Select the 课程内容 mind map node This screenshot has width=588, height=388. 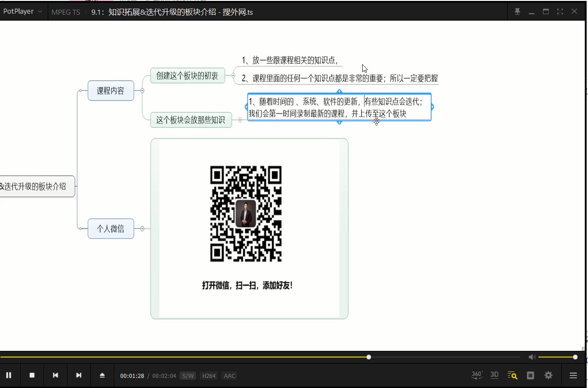point(111,91)
